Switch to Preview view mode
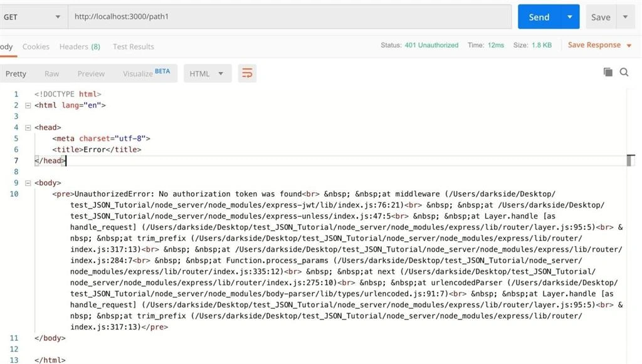The width and height of the screenshot is (642, 364). [91, 74]
